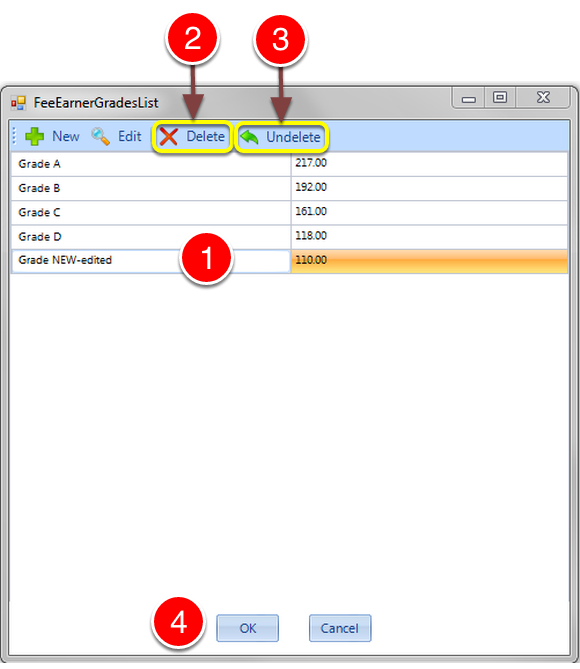The width and height of the screenshot is (580, 669).
Task: Click the Grade NEW-edited name field
Action: [x=151, y=261]
